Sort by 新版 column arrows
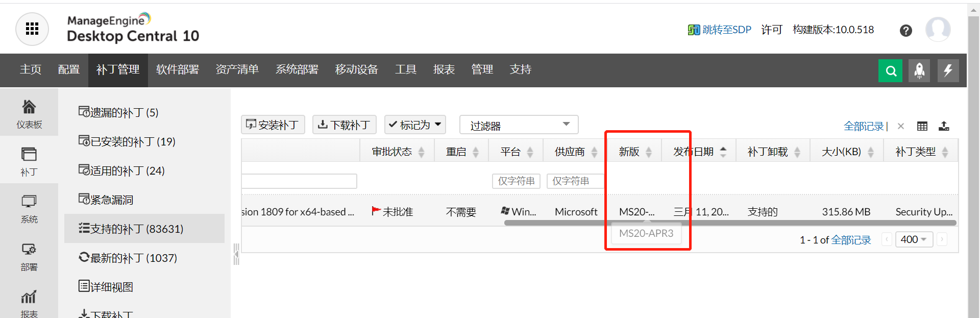 [x=649, y=152]
